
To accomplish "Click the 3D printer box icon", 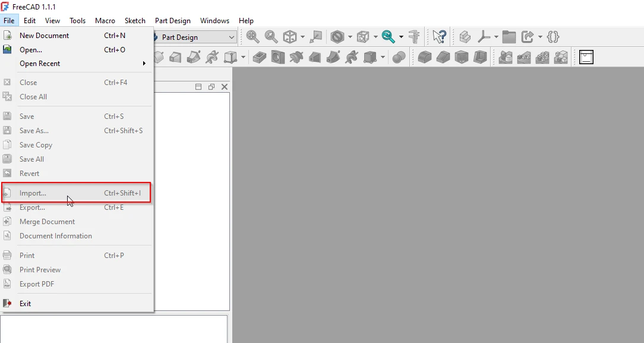I will 586,57.
